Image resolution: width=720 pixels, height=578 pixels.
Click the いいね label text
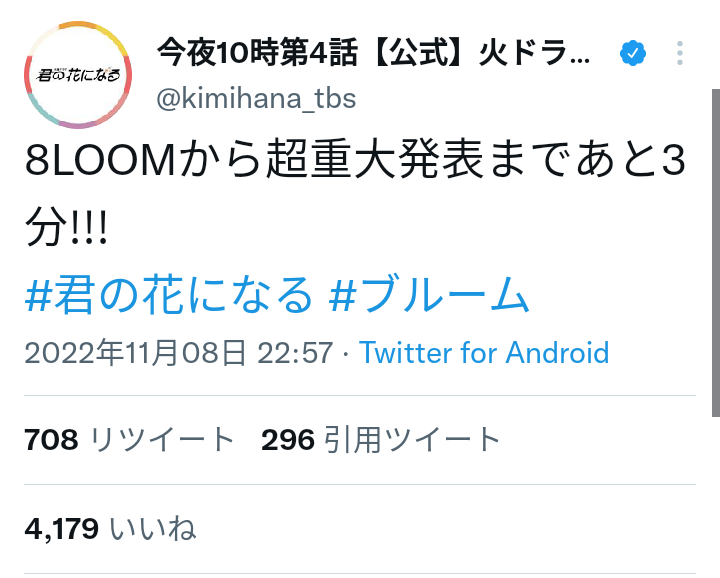point(153,528)
